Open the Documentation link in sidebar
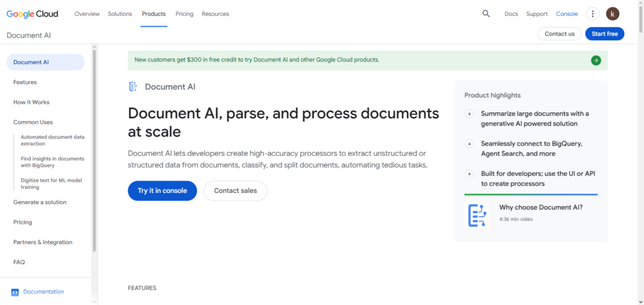The image size is (644, 305). point(43,291)
